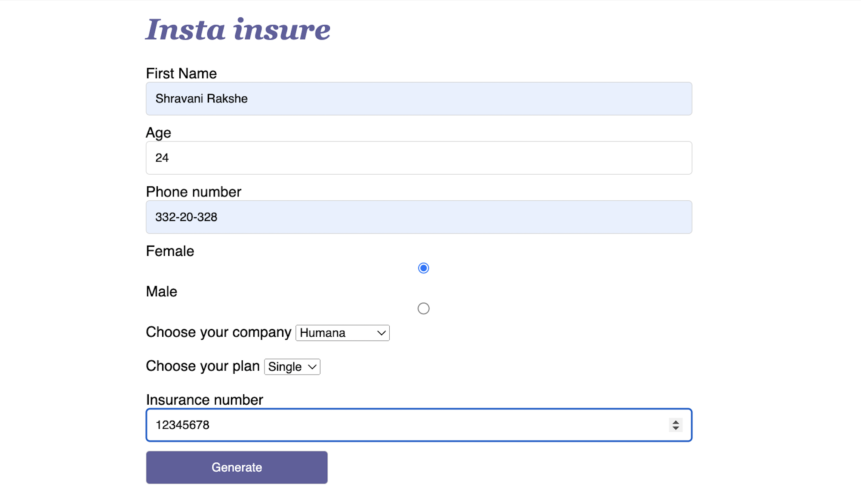Click the Choose your plan label

[x=203, y=366]
